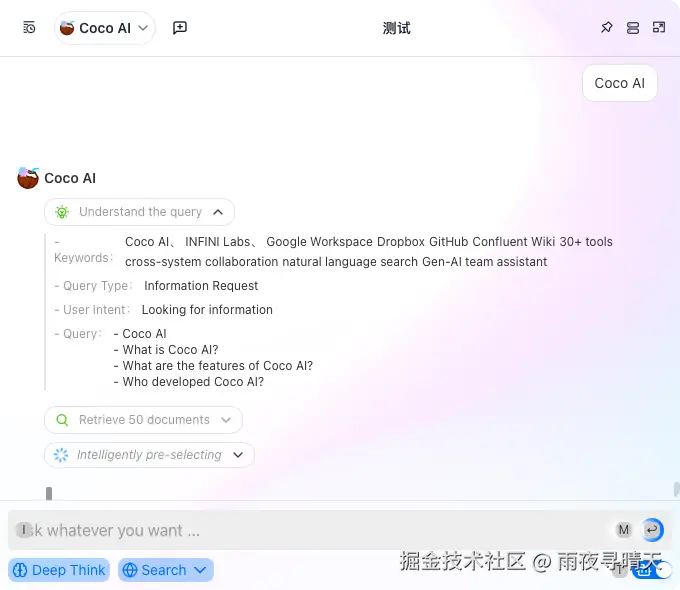Screen dimensions: 680x590
Task: Click the "Looking for information" intent value
Action: [x=207, y=310]
